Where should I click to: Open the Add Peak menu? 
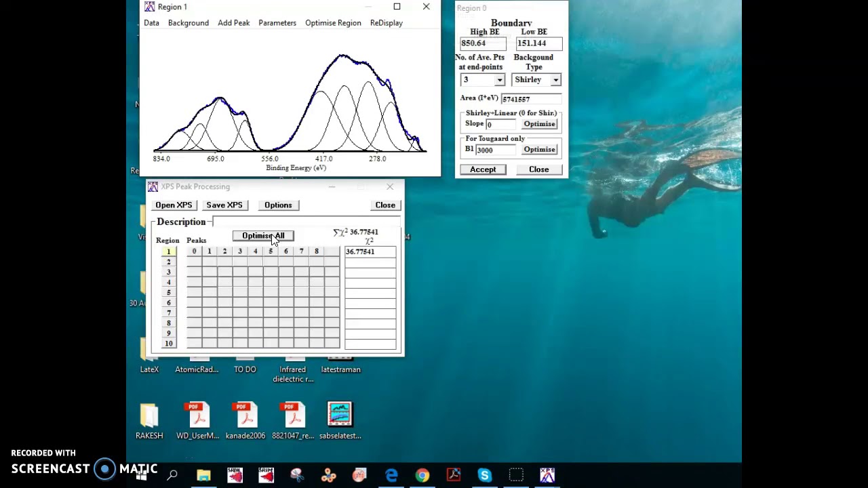point(234,23)
